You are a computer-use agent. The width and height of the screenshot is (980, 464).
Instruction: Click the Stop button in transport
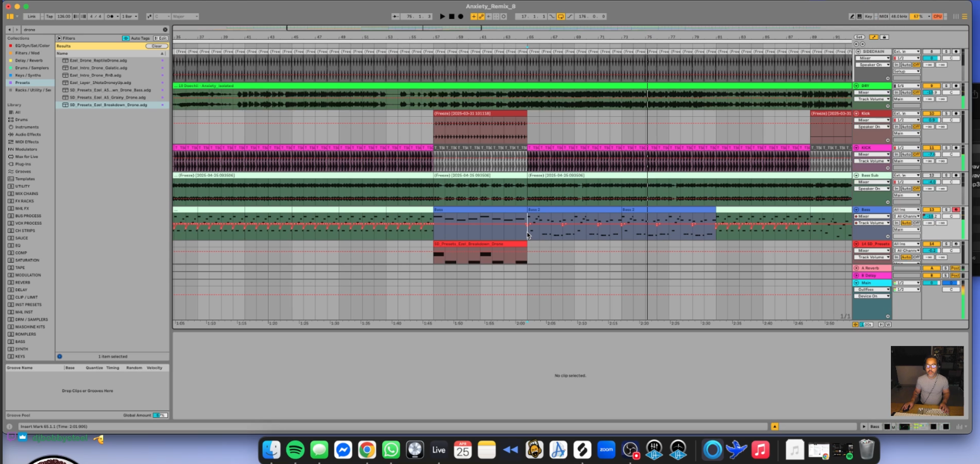coord(451,16)
